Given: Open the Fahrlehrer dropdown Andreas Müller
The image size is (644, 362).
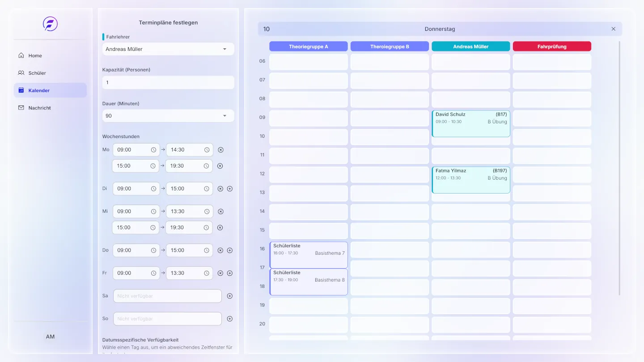Looking at the screenshot, I should 168,49.
